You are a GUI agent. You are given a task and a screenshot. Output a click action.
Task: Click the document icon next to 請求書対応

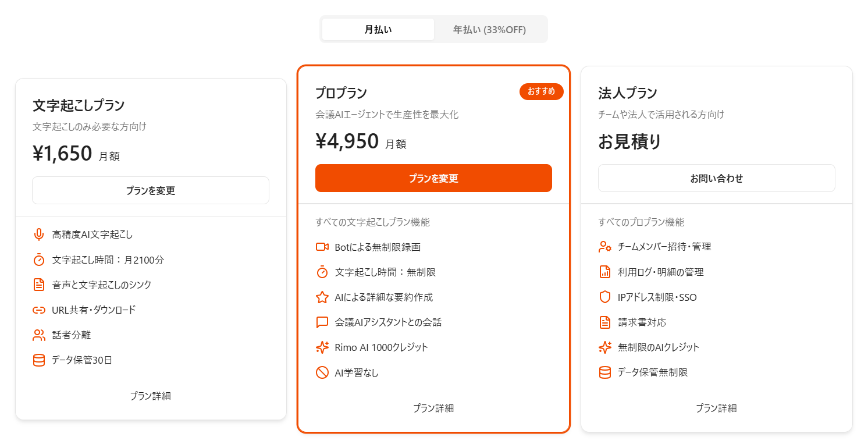tap(605, 322)
